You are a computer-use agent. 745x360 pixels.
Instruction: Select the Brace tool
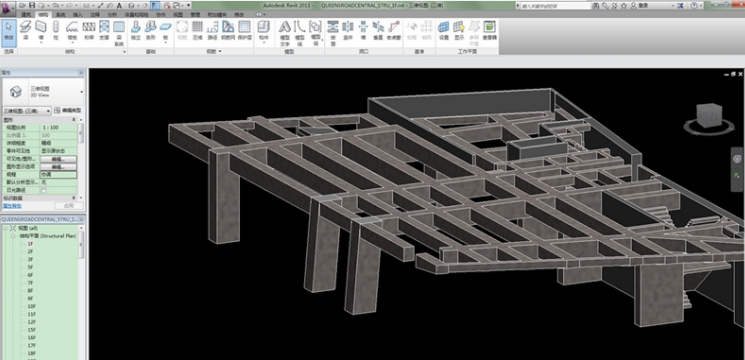point(104,30)
